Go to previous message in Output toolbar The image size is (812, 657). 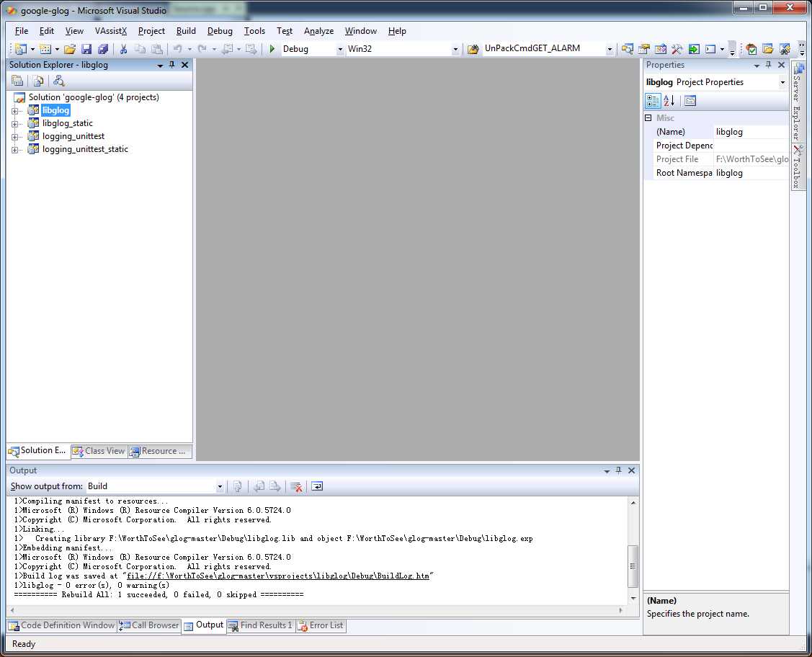[x=259, y=487]
